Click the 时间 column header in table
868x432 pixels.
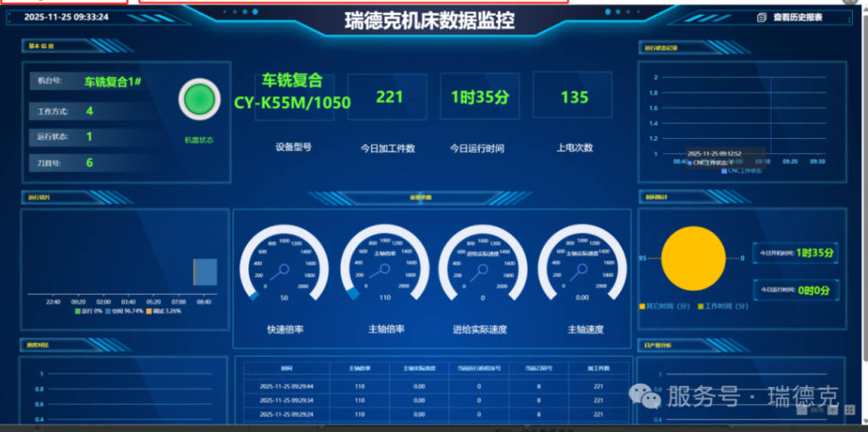pos(287,368)
